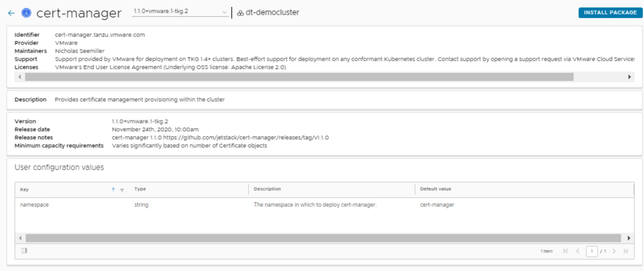Click the table horizontal scrollbar thumb

[x=323, y=238]
